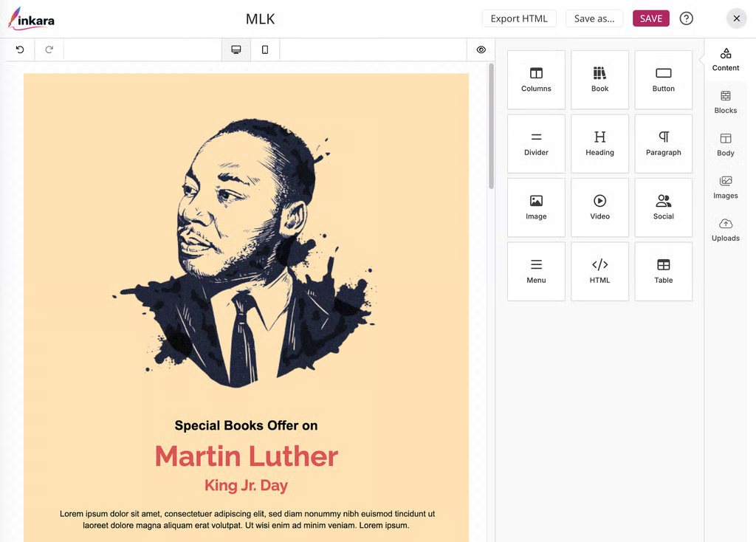Select the 'King Jr. Day' heading

click(246, 485)
